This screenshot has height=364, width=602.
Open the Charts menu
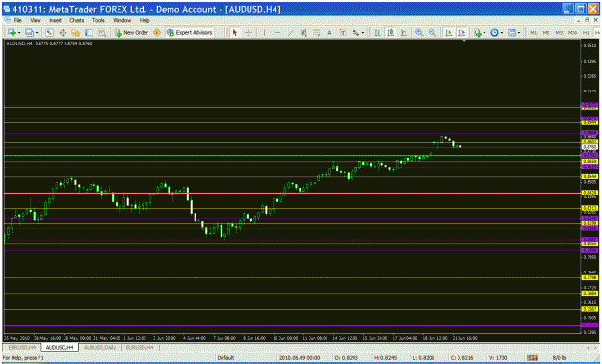(77, 20)
